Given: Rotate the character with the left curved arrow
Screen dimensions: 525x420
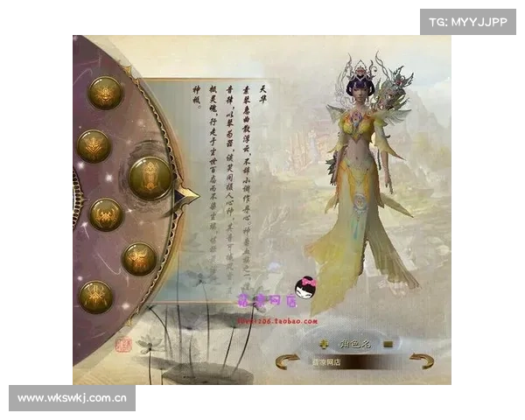Looking at the screenshot, I should tap(287, 361).
